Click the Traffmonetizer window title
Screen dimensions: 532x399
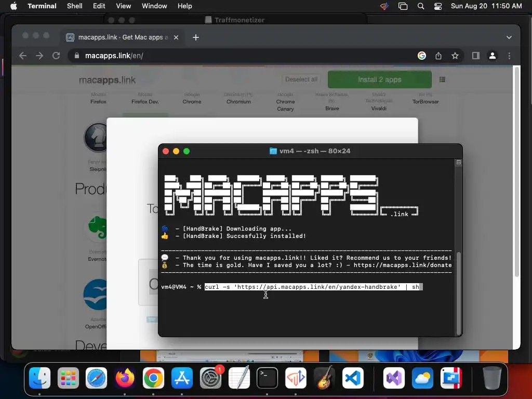click(239, 20)
